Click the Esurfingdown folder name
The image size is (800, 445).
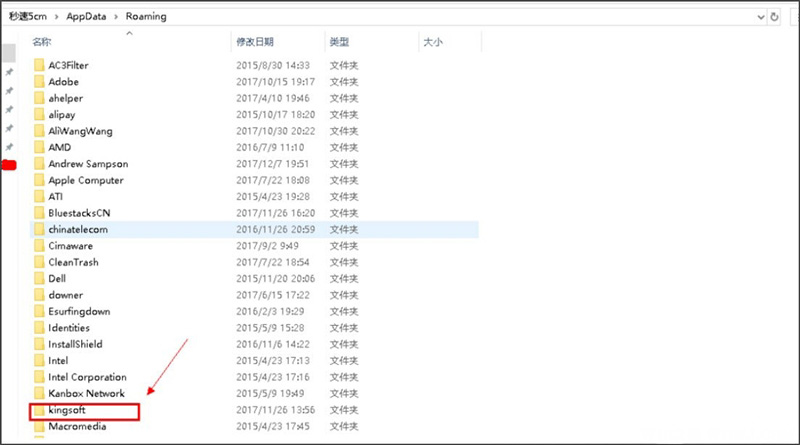[79, 311]
